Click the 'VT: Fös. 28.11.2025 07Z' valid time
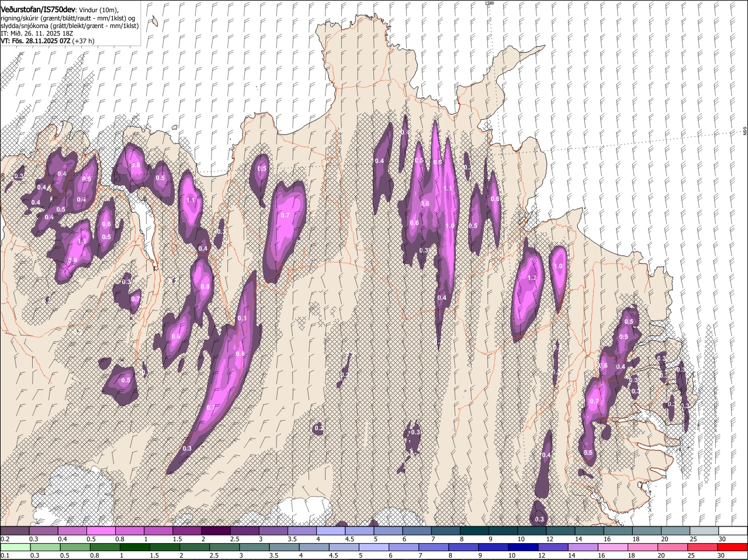The image size is (748, 560). (x=36, y=41)
